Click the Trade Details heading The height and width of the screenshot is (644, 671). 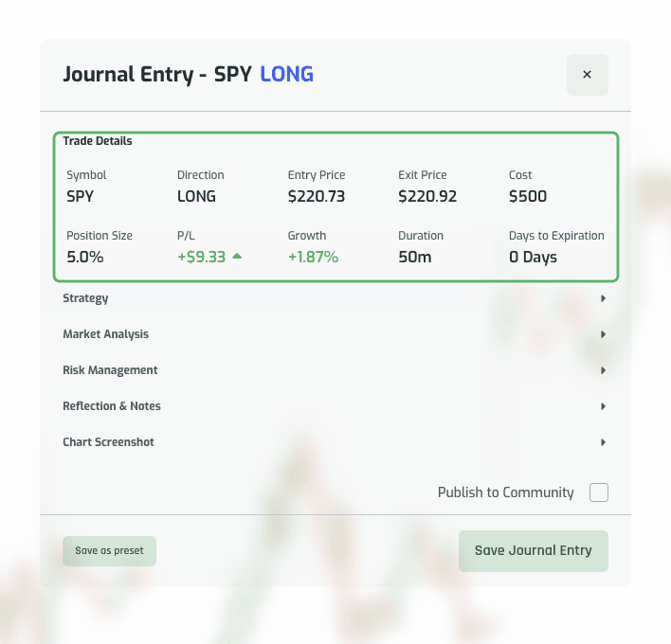(x=97, y=141)
